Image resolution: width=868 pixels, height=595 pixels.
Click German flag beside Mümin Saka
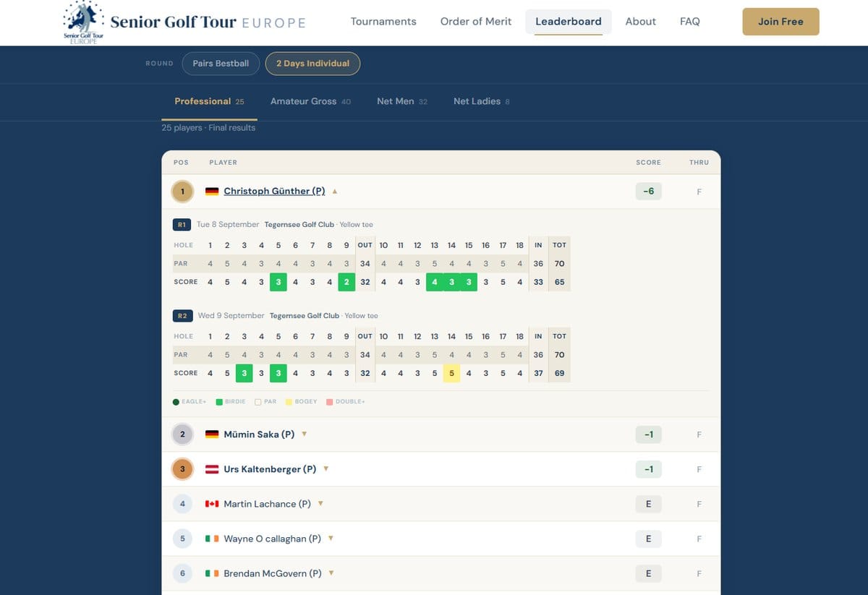coord(212,435)
